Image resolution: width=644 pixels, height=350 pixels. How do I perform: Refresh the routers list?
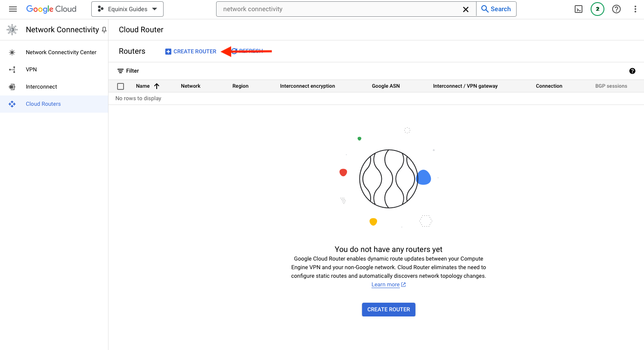click(247, 51)
